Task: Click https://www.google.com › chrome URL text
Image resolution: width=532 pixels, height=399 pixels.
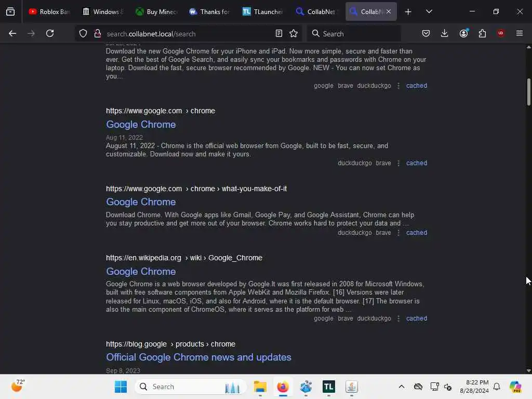Action: 161,111
